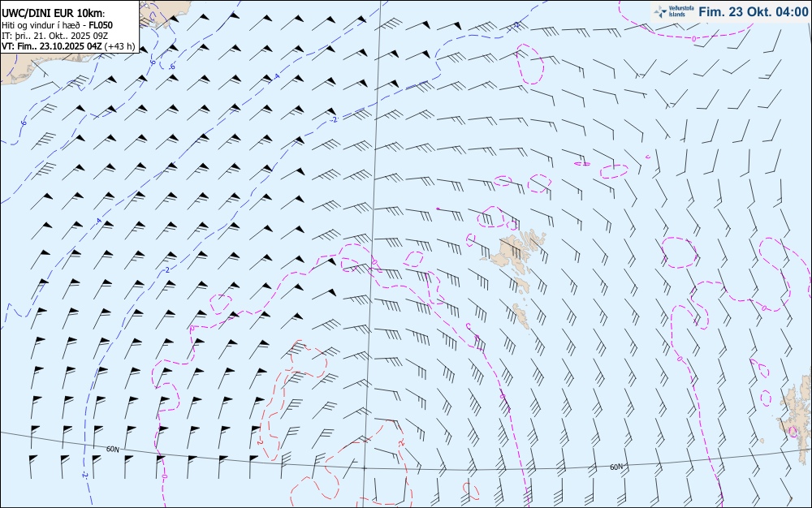
Task: Click the 60N latitude label on the right side
Action: (616, 467)
